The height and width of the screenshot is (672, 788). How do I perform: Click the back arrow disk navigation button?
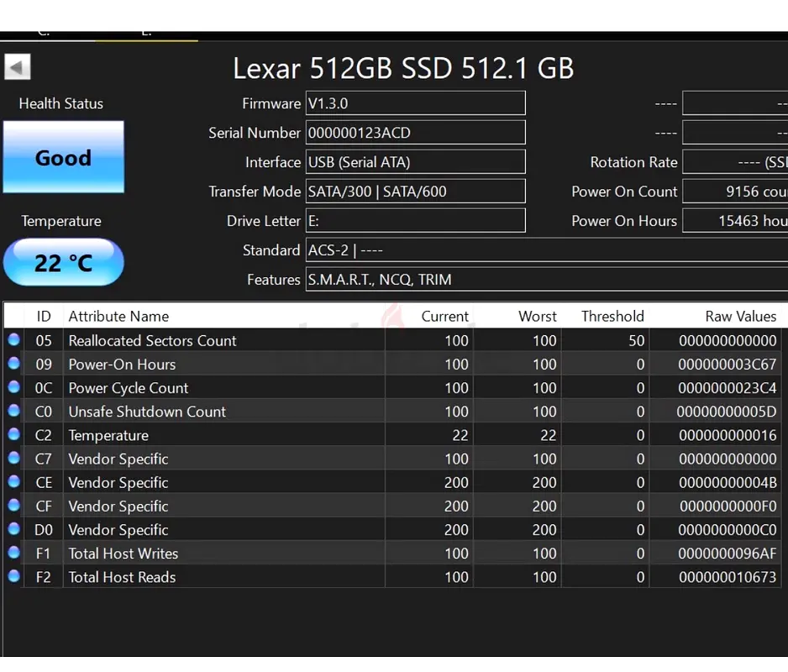[18, 66]
